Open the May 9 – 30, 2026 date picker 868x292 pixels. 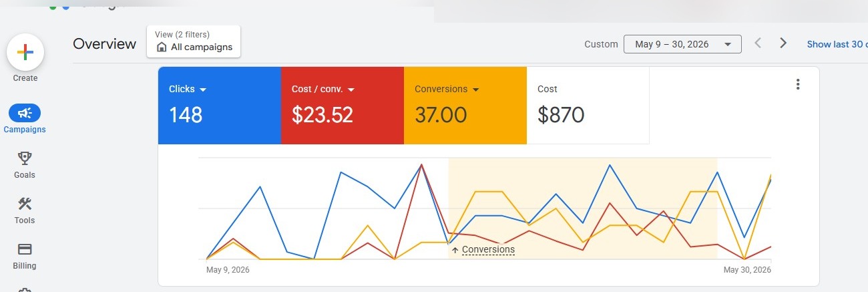[x=682, y=44]
